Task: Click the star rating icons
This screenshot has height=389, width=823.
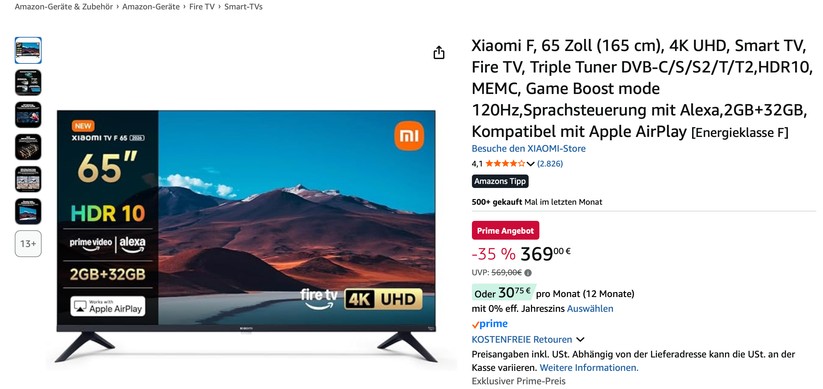Action: pyautogui.click(x=505, y=164)
